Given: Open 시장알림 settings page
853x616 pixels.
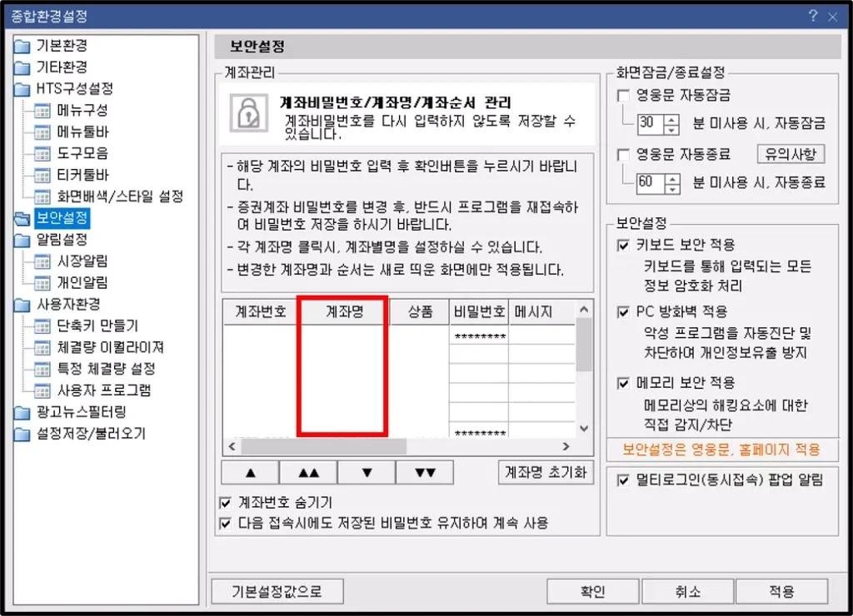Looking at the screenshot, I should pyautogui.click(x=82, y=261).
